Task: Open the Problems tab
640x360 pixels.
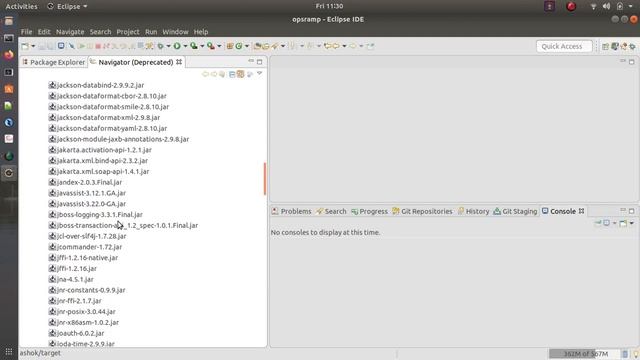Action: click(x=291, y=211)
